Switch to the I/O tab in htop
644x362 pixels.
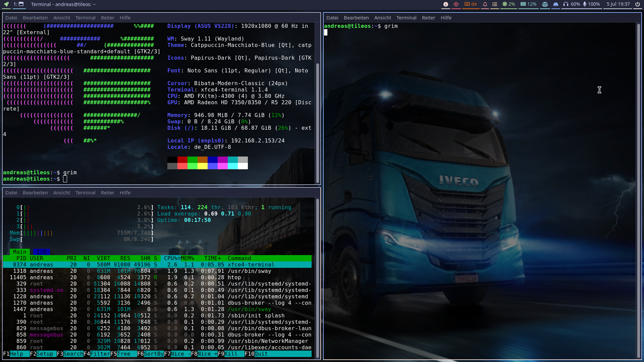click(42, 252)
